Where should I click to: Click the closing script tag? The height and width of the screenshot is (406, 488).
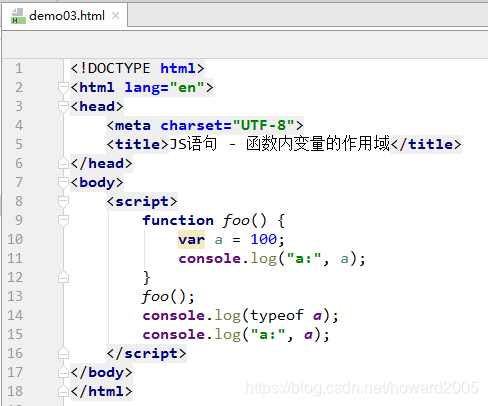tap(146, 354)
